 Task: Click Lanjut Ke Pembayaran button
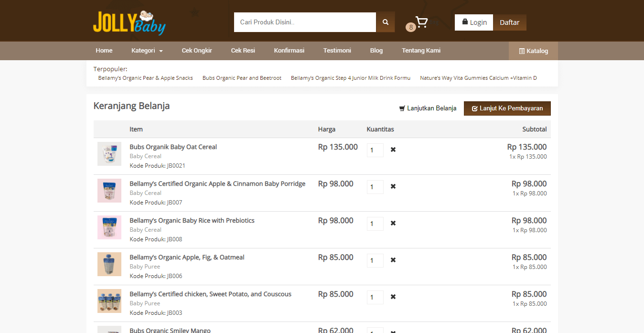coord(507,108)
